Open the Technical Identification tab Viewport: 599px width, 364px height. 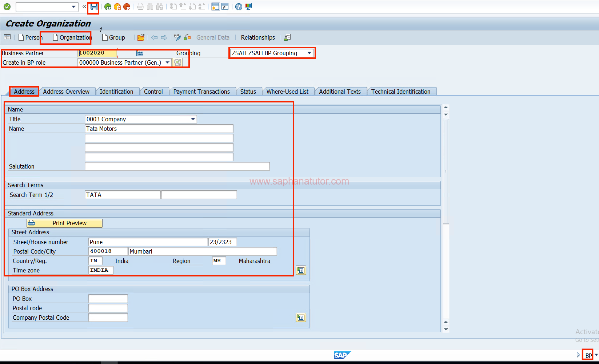(x=401, y=92)
